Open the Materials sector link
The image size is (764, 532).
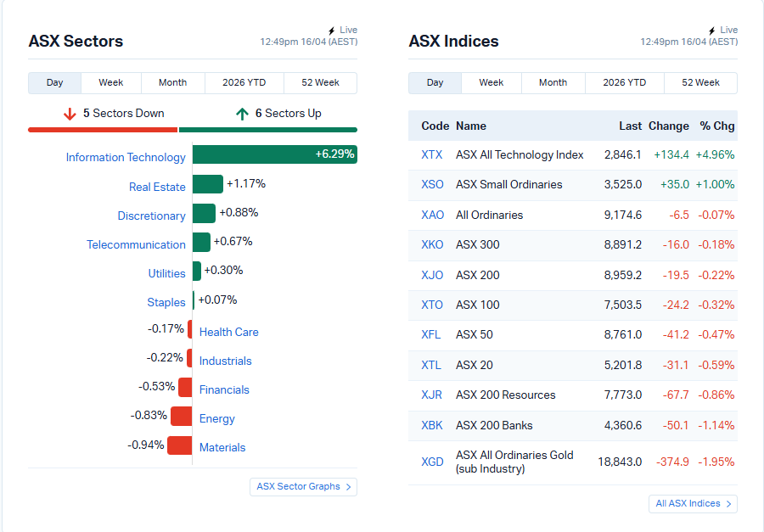tap(222, 448)
